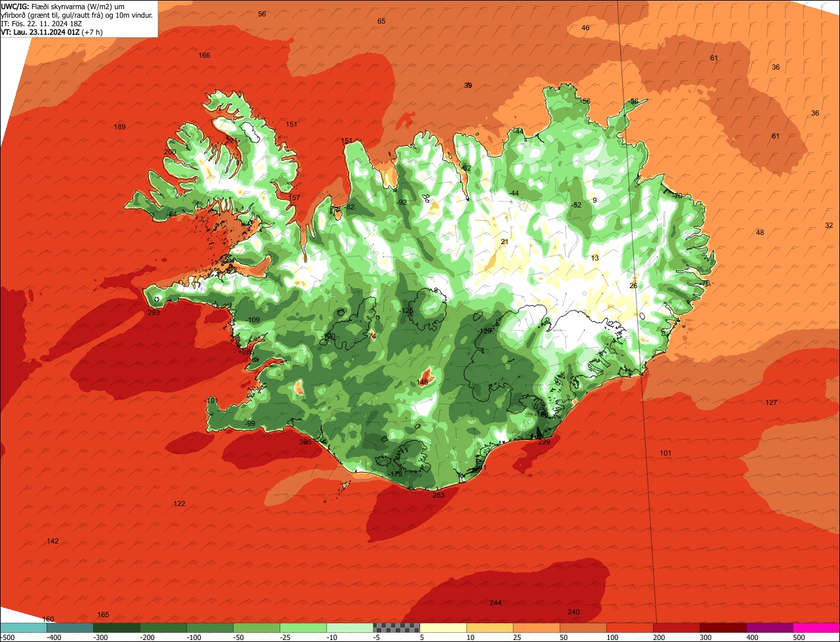The image size is (840, 642).
Task: Click the map value 293
Action: pos(154,313)
